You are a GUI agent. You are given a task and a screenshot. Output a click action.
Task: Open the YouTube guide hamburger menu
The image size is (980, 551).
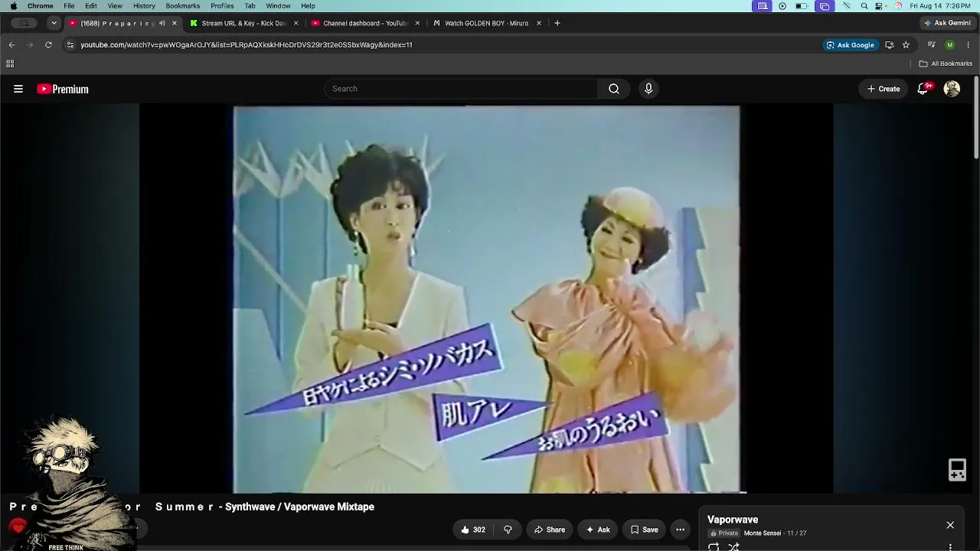[18, 89]
